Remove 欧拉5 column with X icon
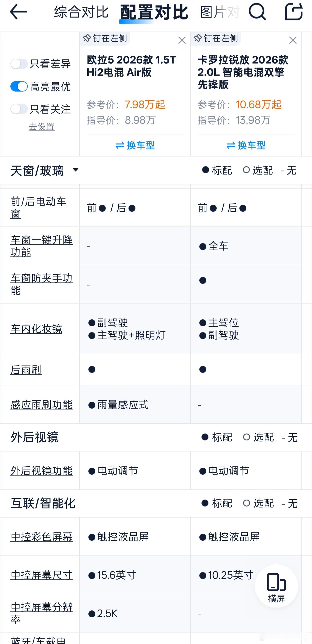Screen dimensions: 312x644 coord(182,40)
